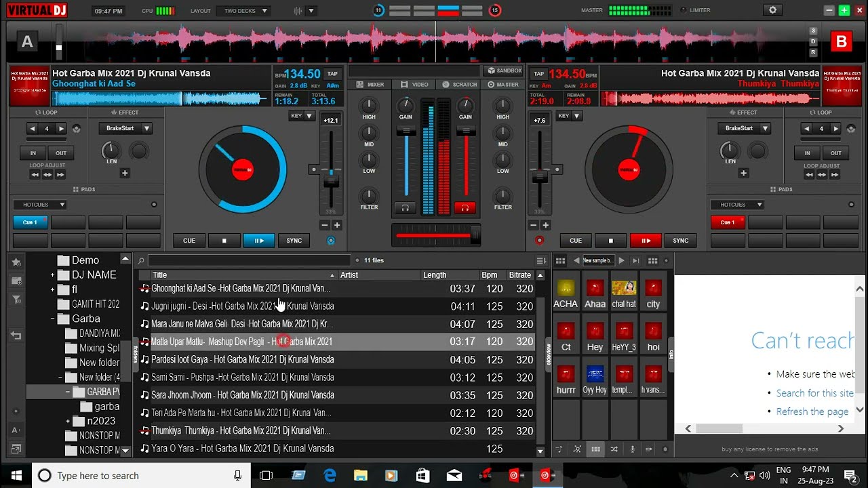Switch to the SCRATCH tab
Screen dimensions: 868x488
click(459, 85)
